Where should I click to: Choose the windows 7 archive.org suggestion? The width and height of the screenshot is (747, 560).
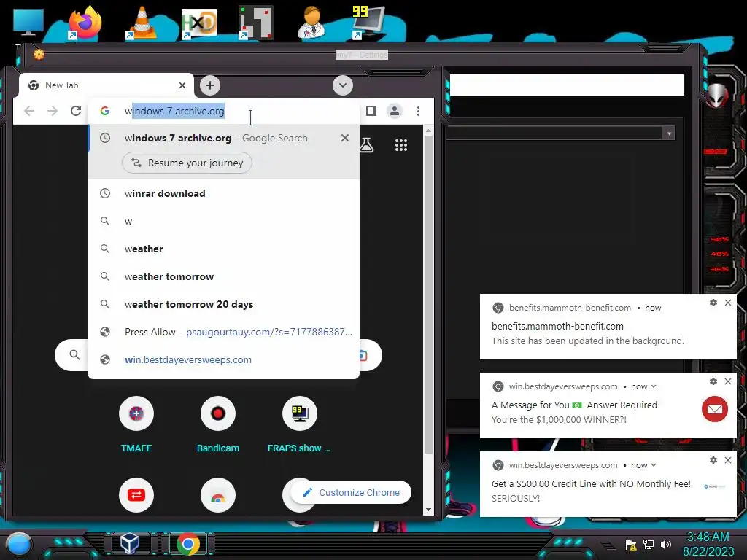[x=224, y=138]
